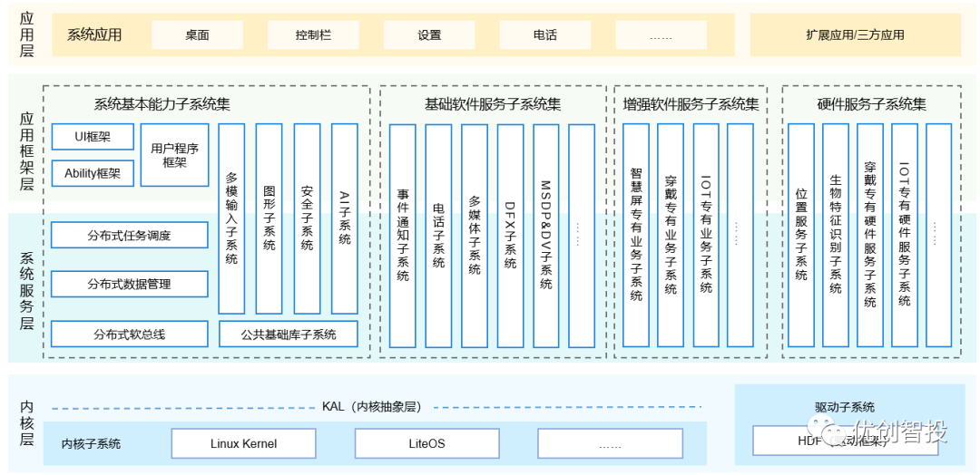This screenshot has height=475, width=980.
Task: Select the 公共基础库子系统 box
Action: pos(289,334)
